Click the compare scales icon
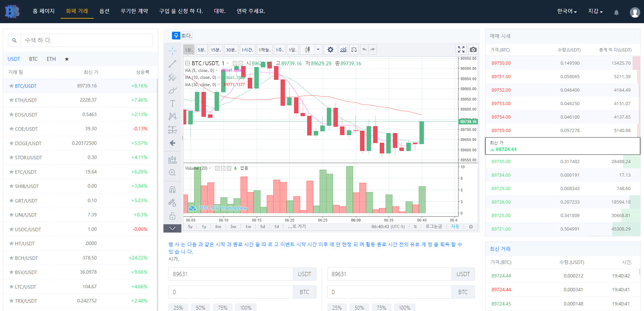Image resolution: width=644 pixels, height=311 pixels. coord(354,50)
